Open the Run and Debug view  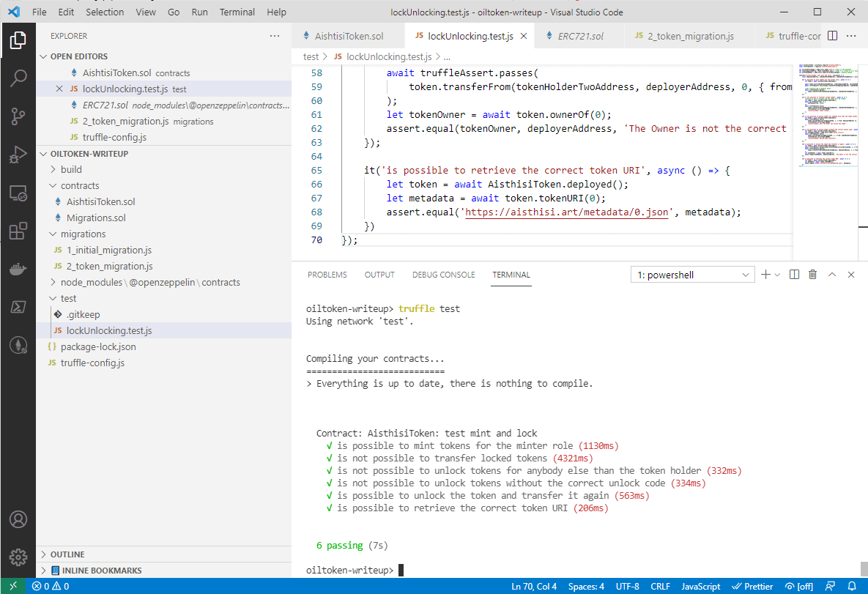[x=18, y=155]
